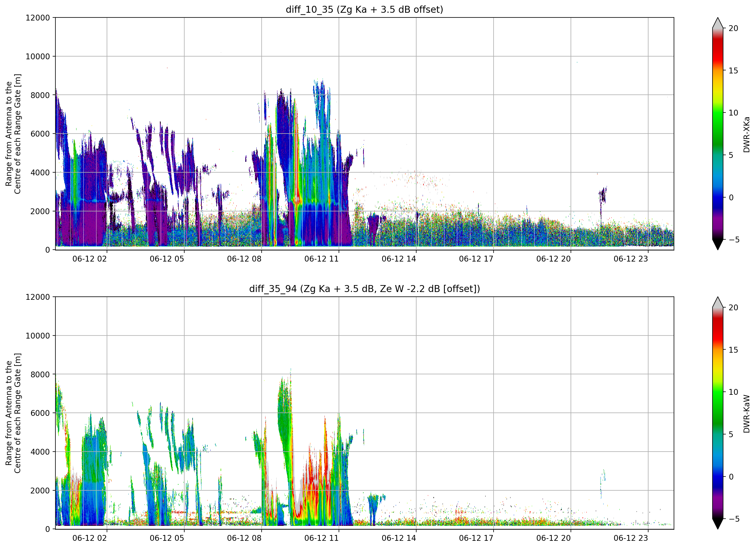This screenshot has height=548, width=756.
Task: Click tick "5" on the DWR-KaW colorbar
Action: click(731, 434)
